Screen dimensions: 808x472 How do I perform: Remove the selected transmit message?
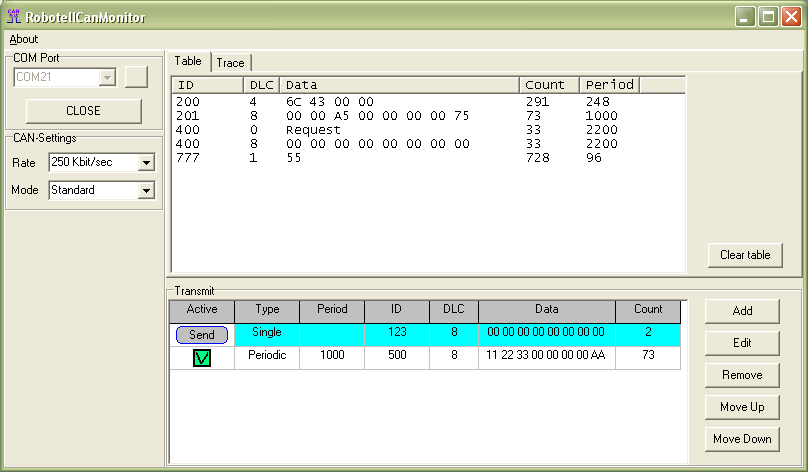point(742,375)
